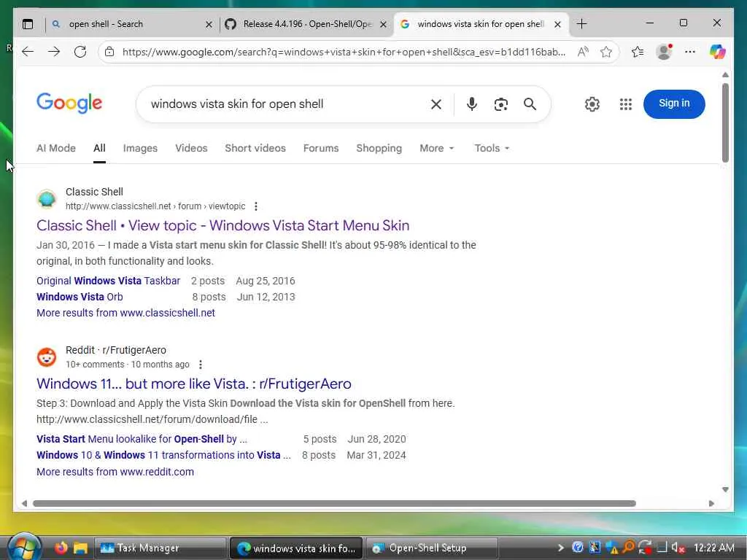Select the Shopping search tab
This screenshot has width=747, height=560.
click(379, 148)
